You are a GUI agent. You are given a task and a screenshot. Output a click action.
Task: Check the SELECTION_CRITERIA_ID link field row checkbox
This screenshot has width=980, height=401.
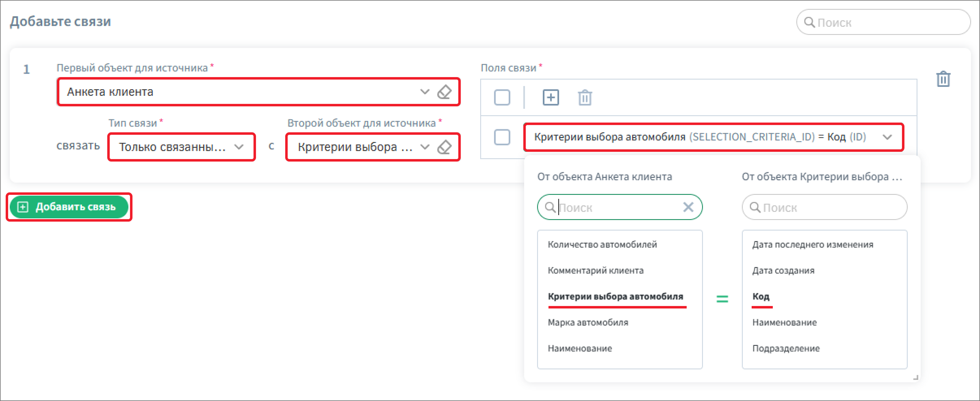(x=502, y=137)
